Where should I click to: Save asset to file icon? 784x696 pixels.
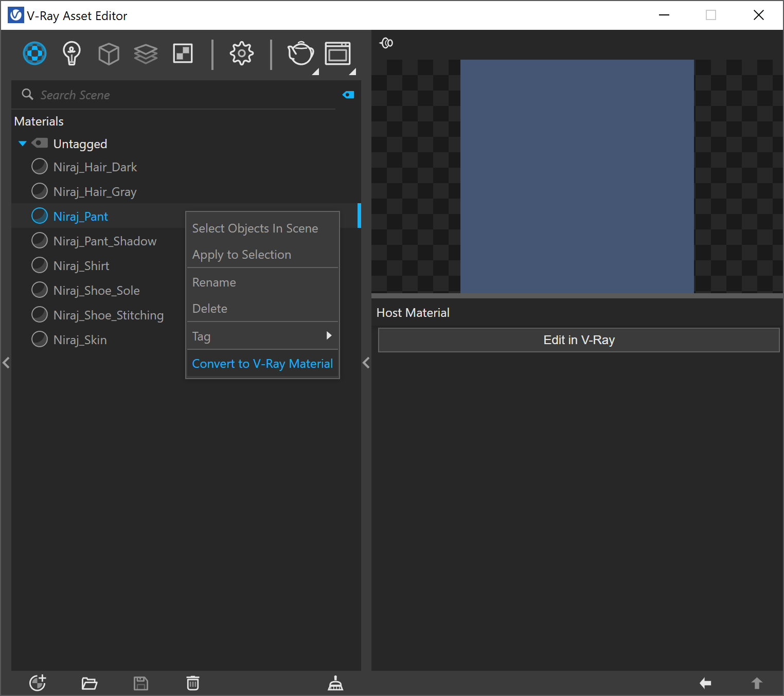click(x=141, y=683)
